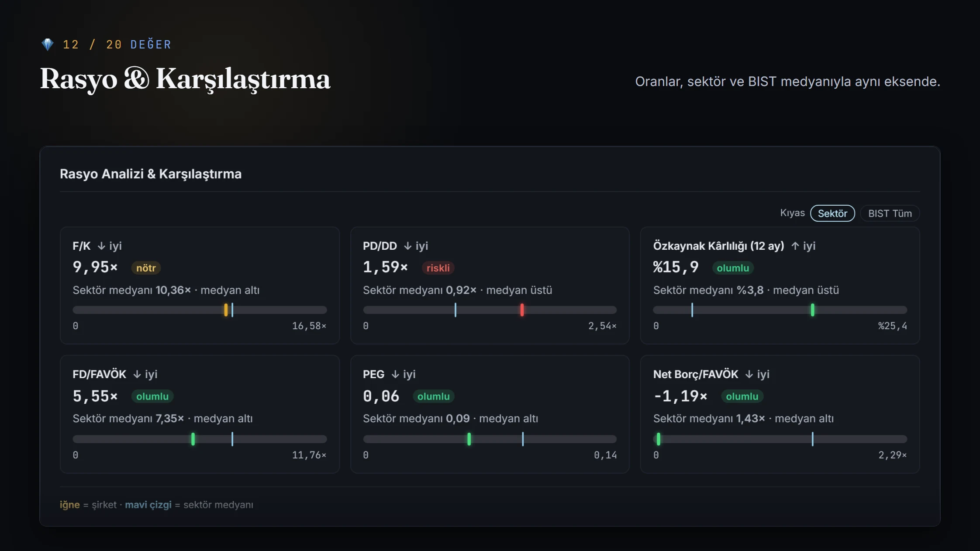Click the down arrow beside Net Borç/FAVÖK
Screen dimensions: 980x551
749,375
